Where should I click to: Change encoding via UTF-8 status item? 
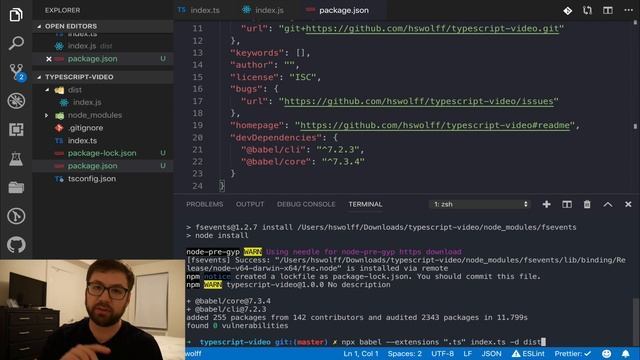tap(442, 353)
